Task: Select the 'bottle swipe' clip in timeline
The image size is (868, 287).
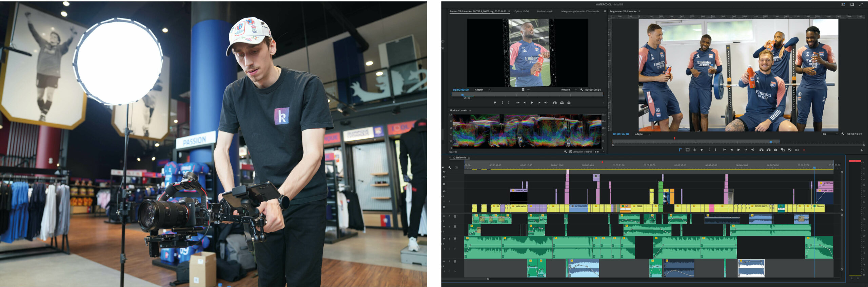Action: [520, 206]
